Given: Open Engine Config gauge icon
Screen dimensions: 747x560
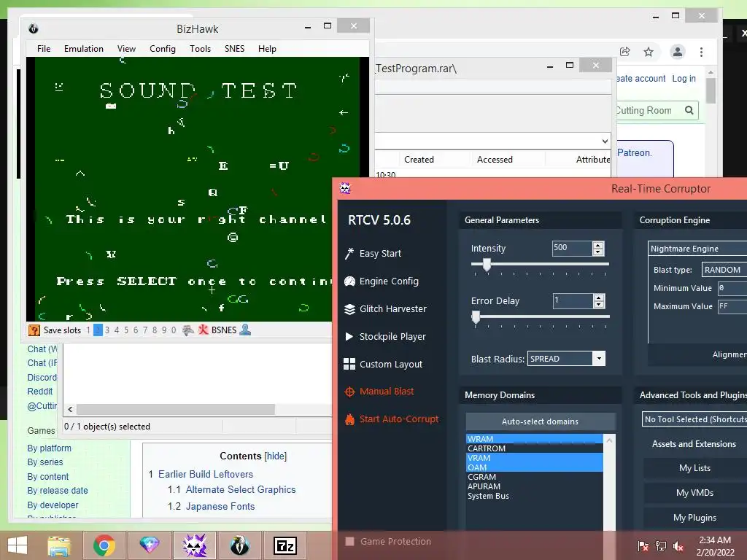Looking at the screenshot, I should [349, 281].
